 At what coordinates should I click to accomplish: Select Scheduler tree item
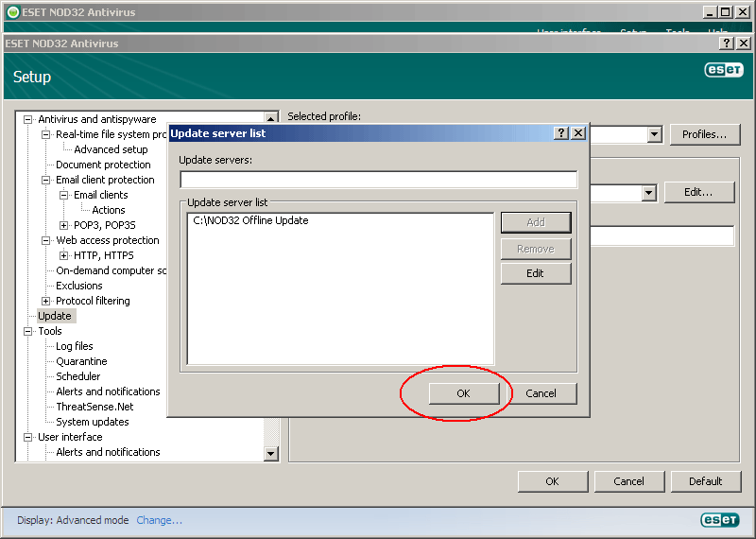tap(78, 376)
